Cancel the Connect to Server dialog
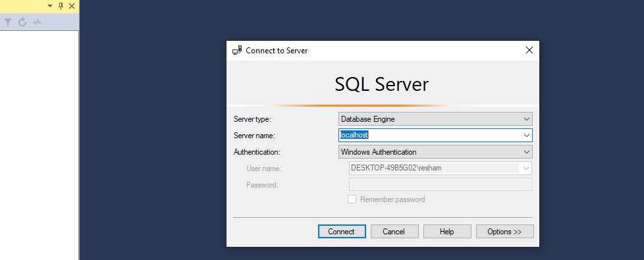Image resolution: width=644 pixels, height=260 pixels. pyautogui.click(x=394, y=231)
